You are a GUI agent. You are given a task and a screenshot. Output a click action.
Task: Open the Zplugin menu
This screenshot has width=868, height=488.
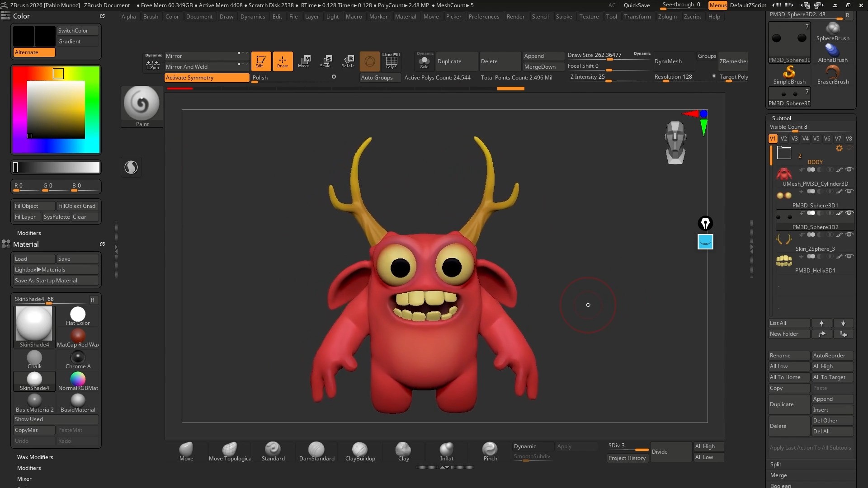click(x=667, y=16)
